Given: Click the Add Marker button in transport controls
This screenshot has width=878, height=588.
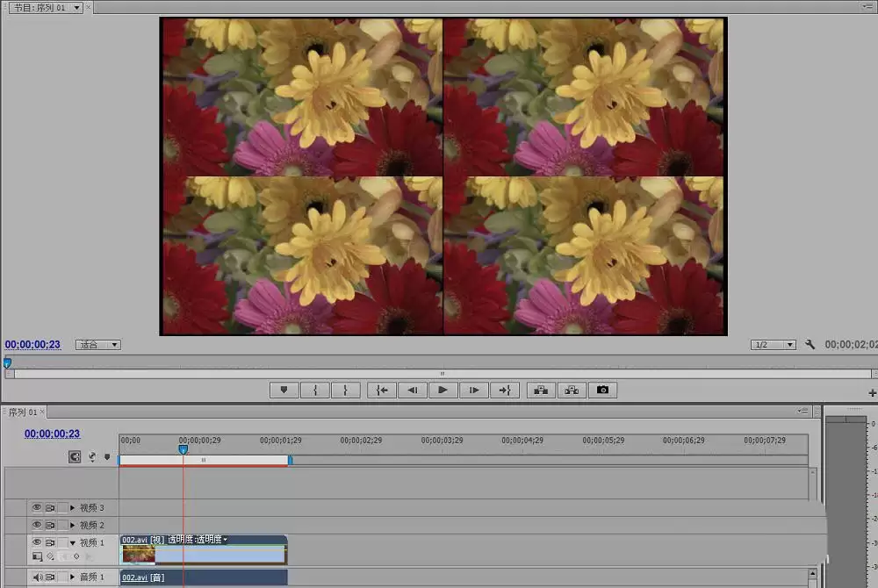Looking at the screenshot, I should (284, 390).
